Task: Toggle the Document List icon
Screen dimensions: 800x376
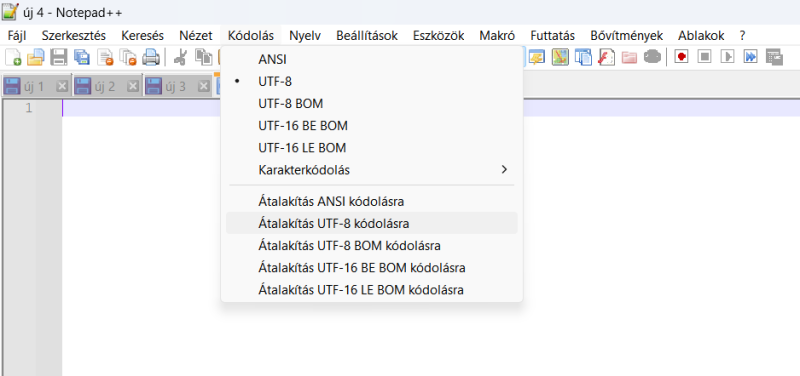Action: click(583, 57)
